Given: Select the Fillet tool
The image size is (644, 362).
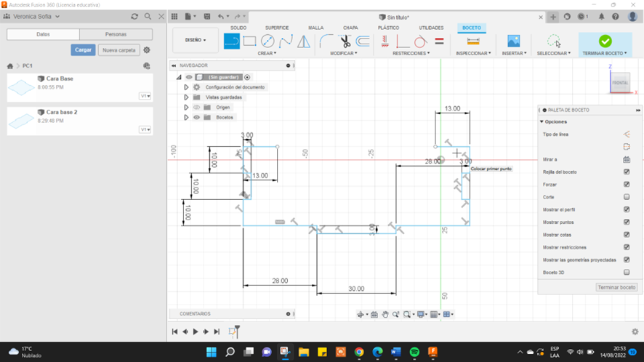Looking at the screenshot, I should tap(326, 41).
